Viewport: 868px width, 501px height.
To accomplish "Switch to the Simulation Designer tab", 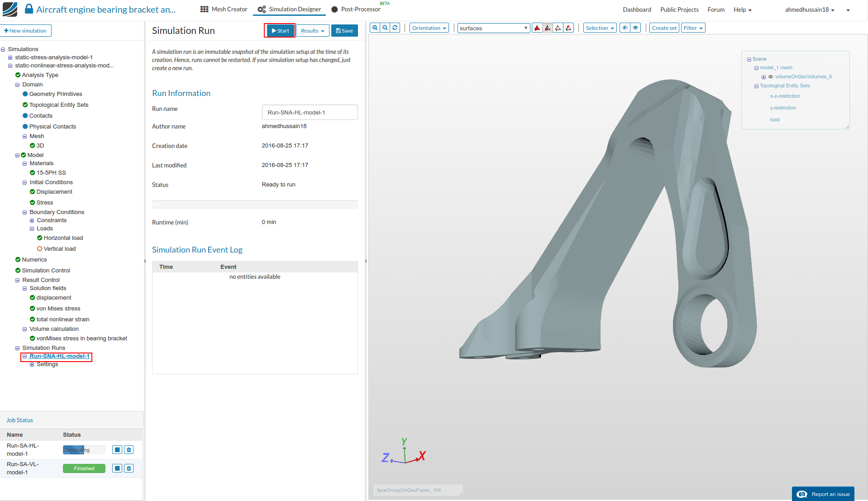I will 290,9.
